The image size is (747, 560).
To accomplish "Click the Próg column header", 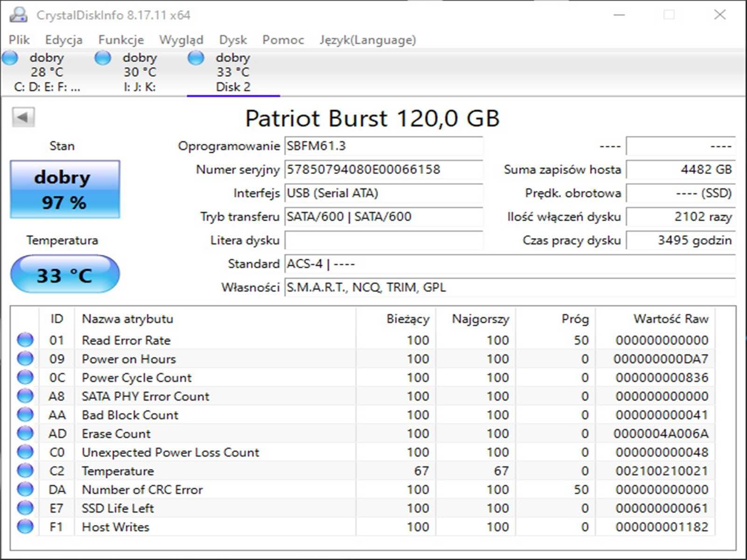I will tap(556, 319).
